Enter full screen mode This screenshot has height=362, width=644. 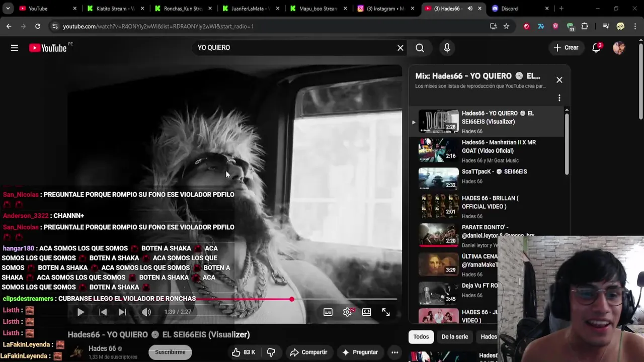(x=386, y=312)
